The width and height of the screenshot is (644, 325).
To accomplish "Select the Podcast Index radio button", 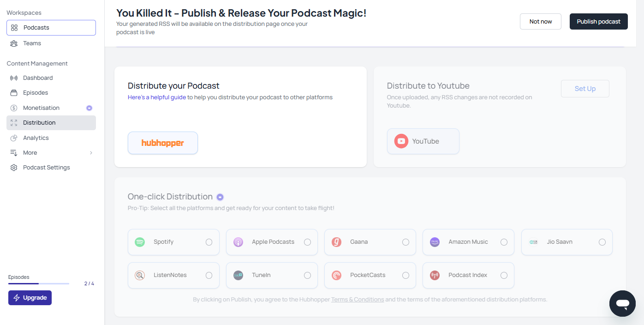I will (504, 275).
